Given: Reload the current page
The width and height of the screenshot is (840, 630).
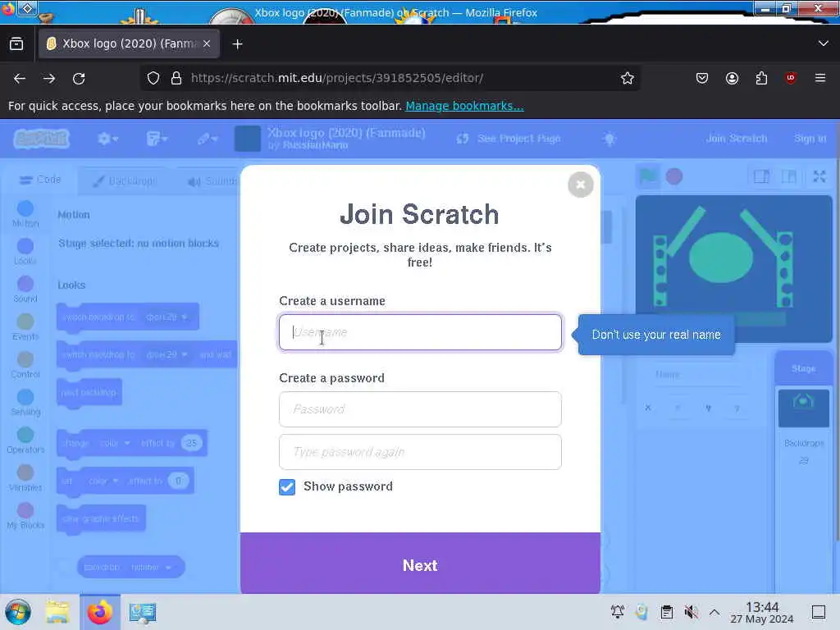Looking at the screenshot, I should click(79, 79).
